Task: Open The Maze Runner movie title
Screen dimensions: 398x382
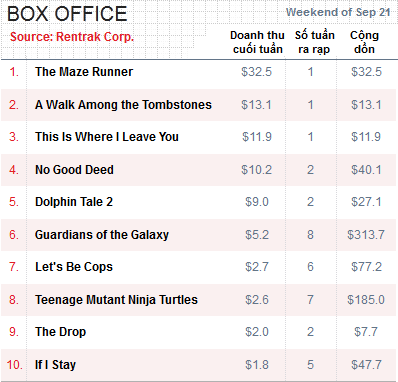Action: tap(84, 72)
